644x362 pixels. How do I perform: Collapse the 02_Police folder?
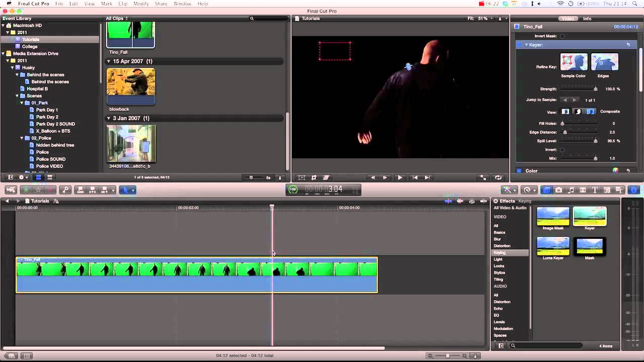(22, 138)
